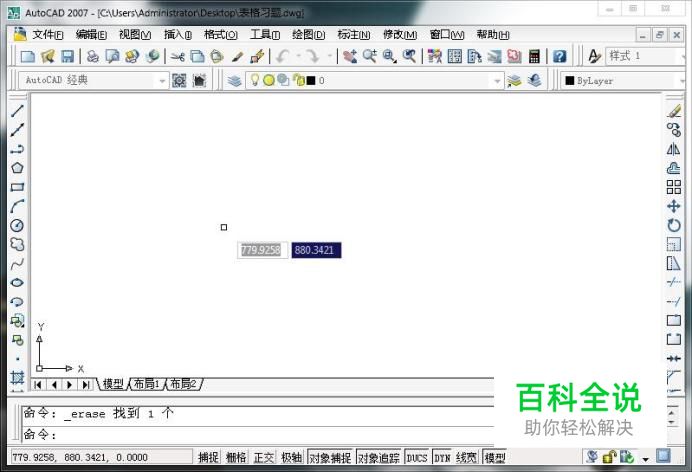Click the 模型 space button in status bar

[x=494, y=458]
